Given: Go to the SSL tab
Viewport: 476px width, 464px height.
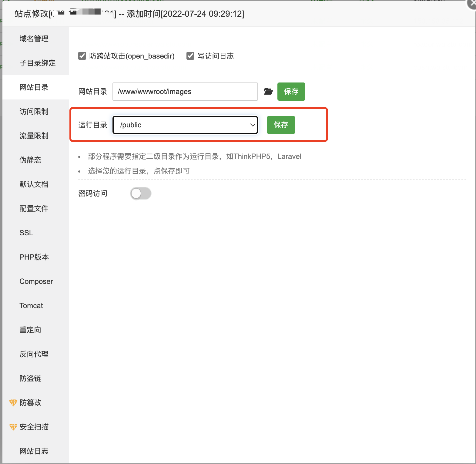Looking at the screenshot, I should click(x=26, y=233).
